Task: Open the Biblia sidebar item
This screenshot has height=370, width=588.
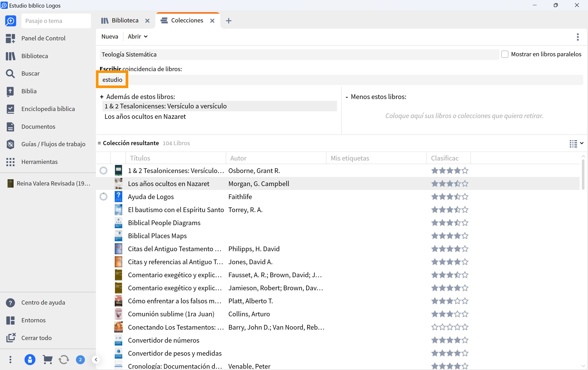Action: pyautogui.click(x=29, y=91)
